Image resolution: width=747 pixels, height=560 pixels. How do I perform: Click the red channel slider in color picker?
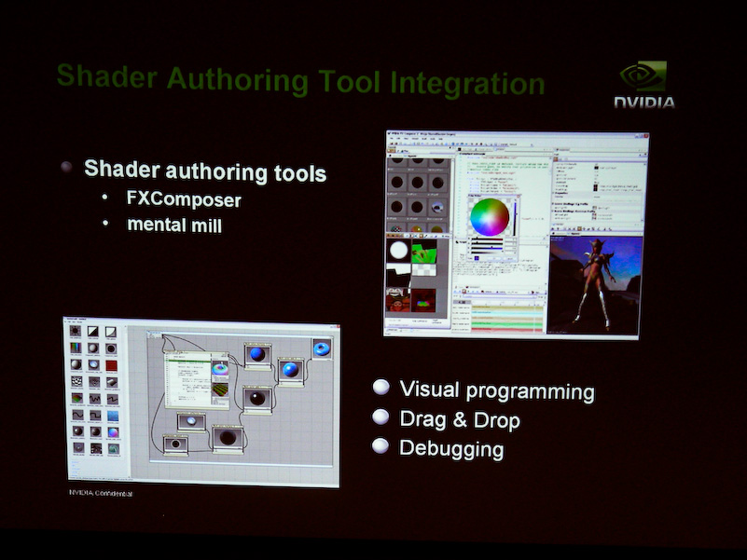pyautogui.click(x=487, y=241)
